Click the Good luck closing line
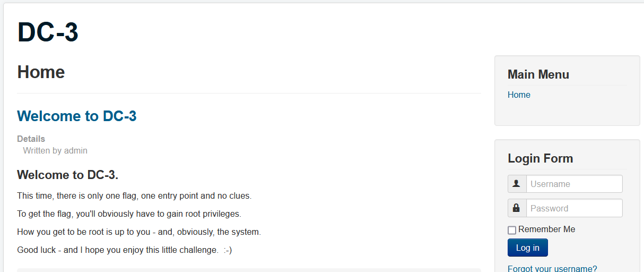Screen dimensions: 644x272 pos(124,250)
